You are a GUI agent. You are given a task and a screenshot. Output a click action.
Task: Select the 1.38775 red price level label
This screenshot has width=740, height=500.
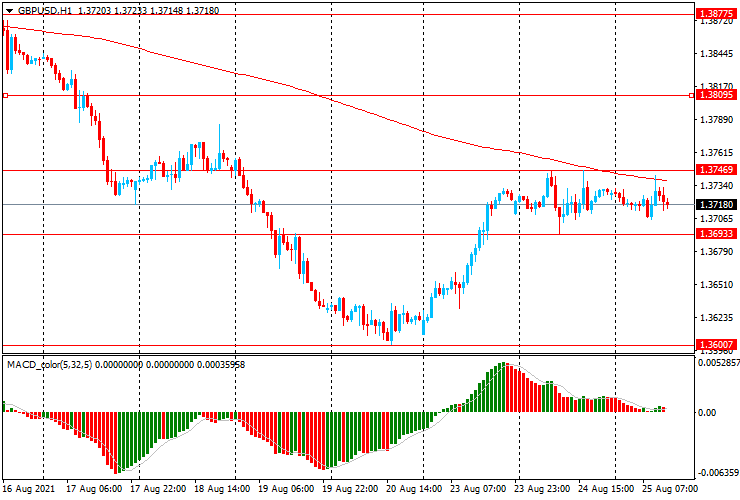[716, 14]
